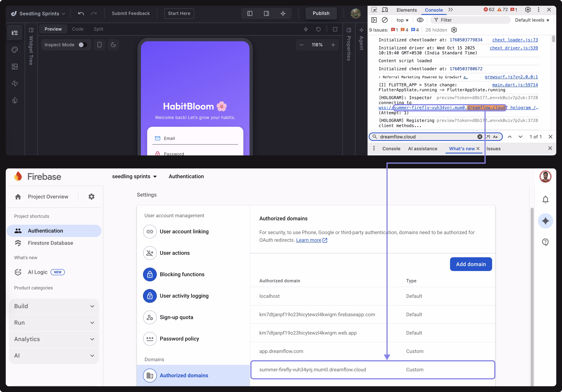562x392 pixels.
Task: Open the Default levels dropdown
Action: (532, 20)
